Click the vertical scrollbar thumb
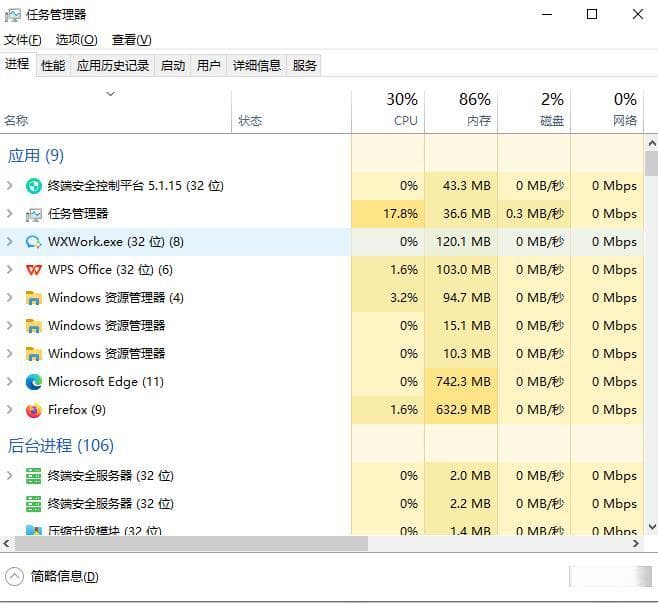This screenshot has width=658, height=603. (x=652, y=164)
